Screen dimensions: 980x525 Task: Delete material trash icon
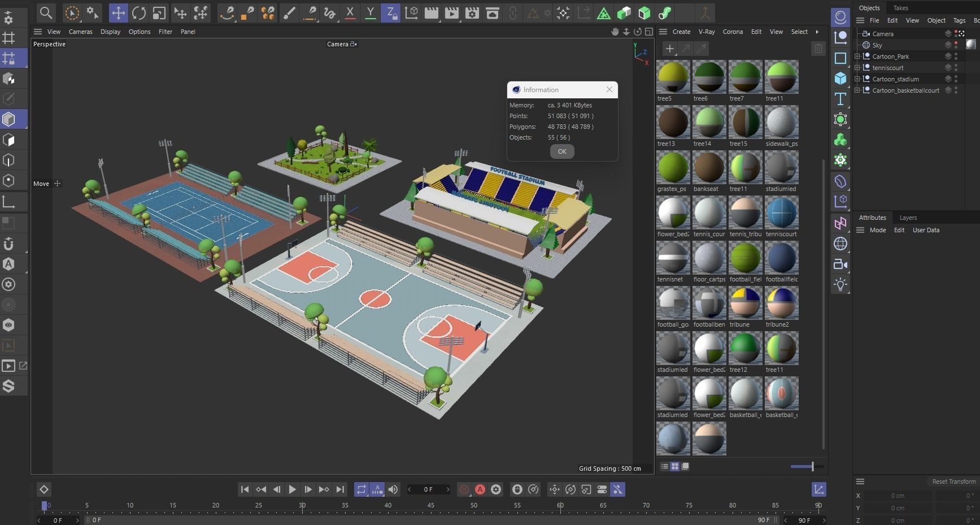click(818, 49)
